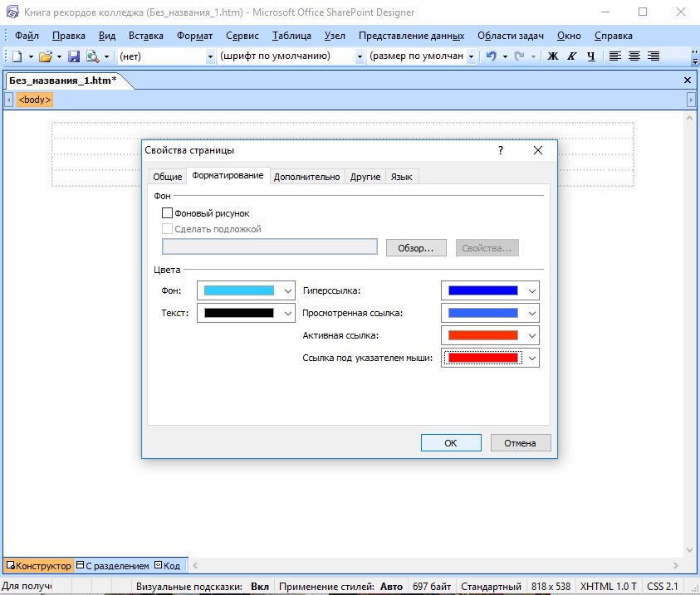Select the Без_названия_1.htm document tab

pos(63,80)
